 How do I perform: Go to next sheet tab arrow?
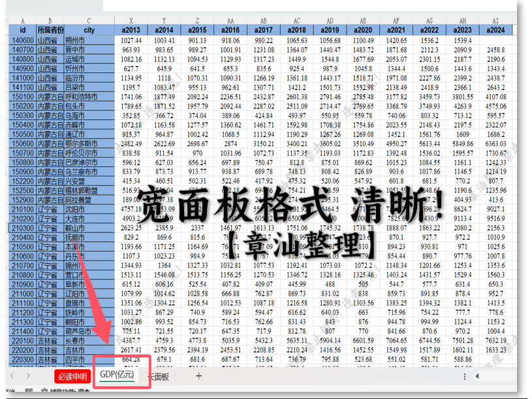pyautogui.click(x=28, y=375)
